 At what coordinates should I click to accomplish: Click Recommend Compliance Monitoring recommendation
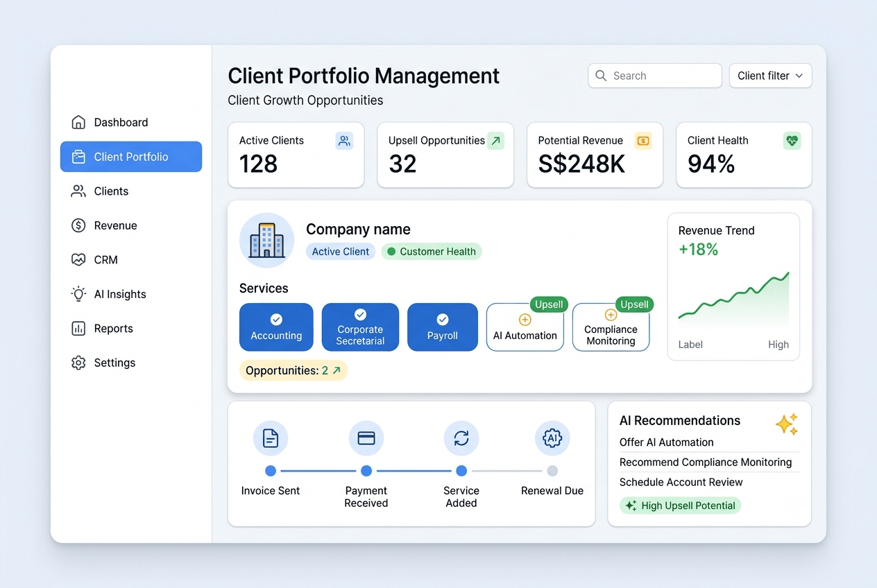(706, 462)
